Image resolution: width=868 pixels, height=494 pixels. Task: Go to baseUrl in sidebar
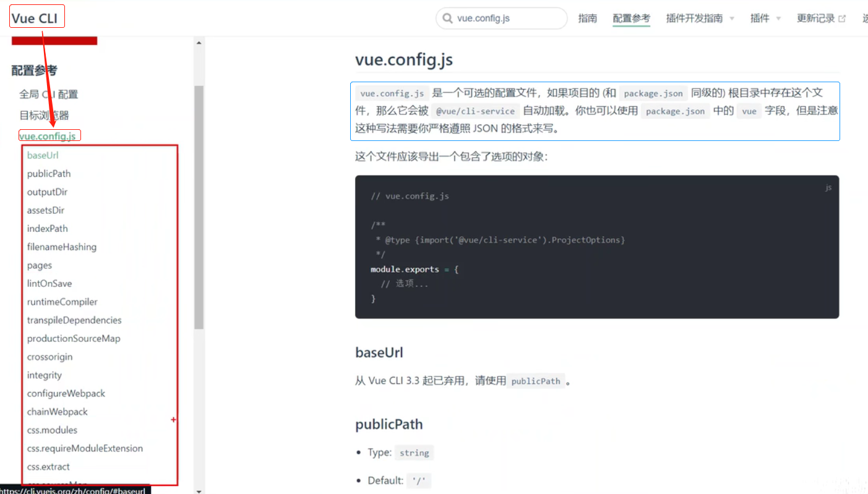pyautogui.click(x=43, y=155)
